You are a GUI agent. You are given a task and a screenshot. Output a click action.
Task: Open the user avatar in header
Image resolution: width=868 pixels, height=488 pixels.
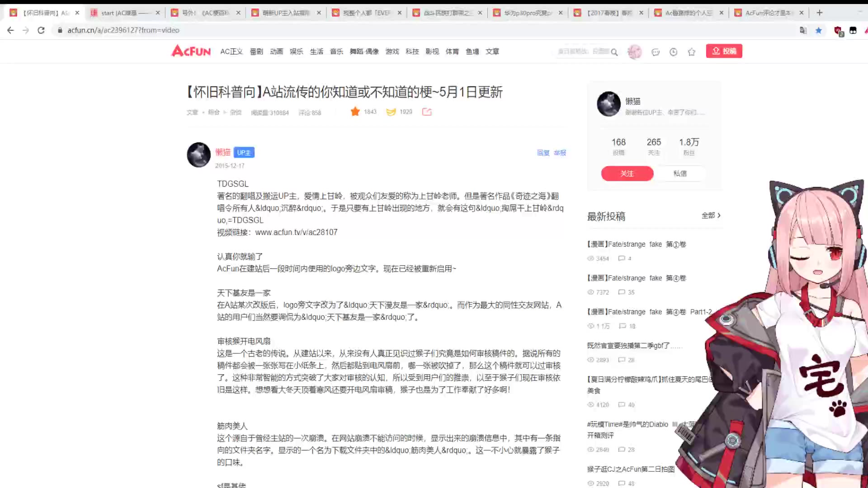pyautogui.click(x=635, y=52)
